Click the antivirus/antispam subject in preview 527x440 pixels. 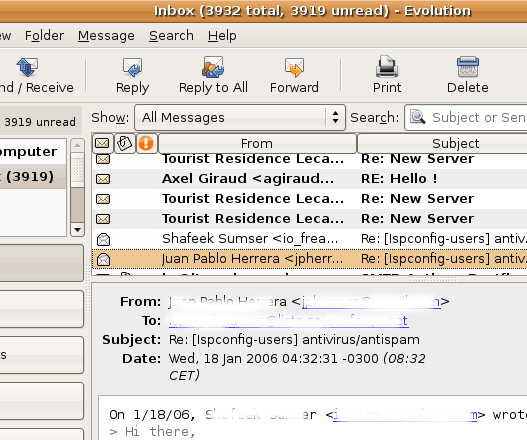[294, 340]
